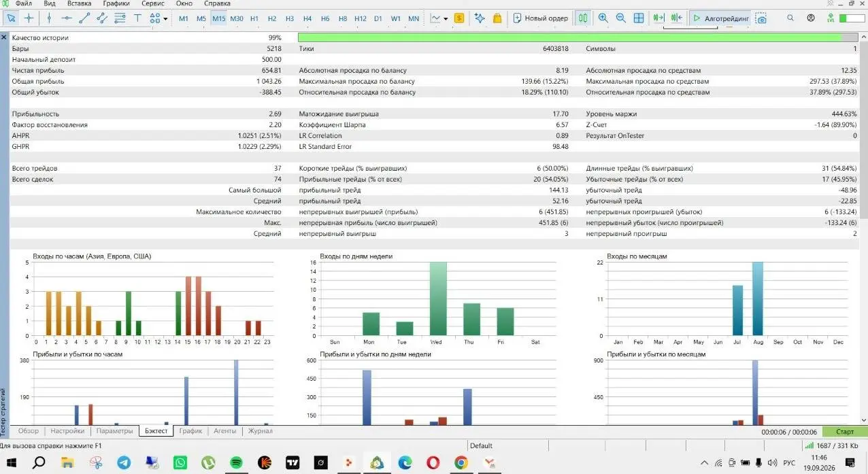This screenshot has height=474, width=868.
Task: Open WhatsApp from the taskbar
Action: (180, 462)
